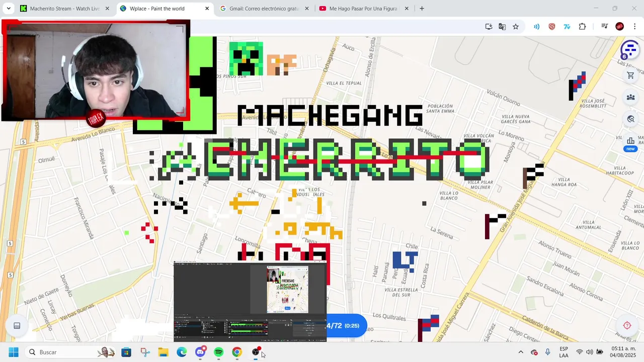Click the map info icon at bottom left

(17, 326)
